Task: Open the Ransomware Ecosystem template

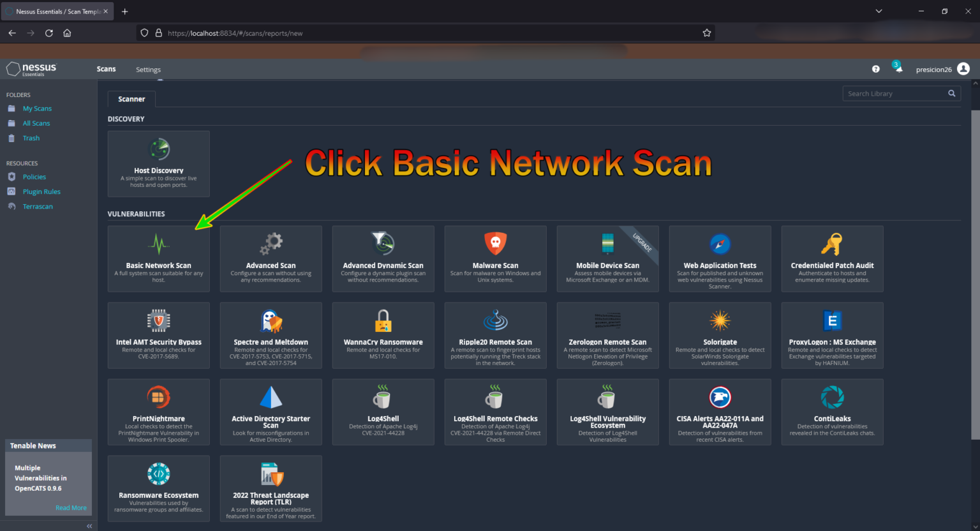Action: point(158,488)
